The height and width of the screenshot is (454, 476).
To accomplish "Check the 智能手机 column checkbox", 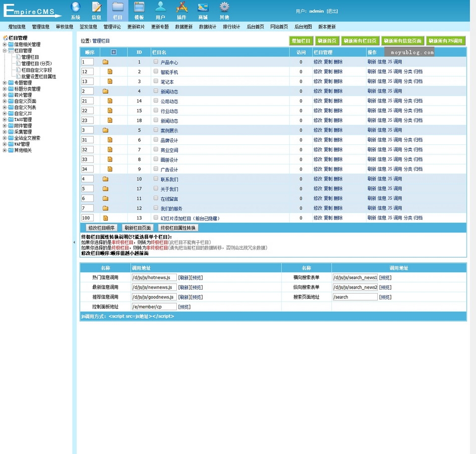I will (x=156, y=71).
